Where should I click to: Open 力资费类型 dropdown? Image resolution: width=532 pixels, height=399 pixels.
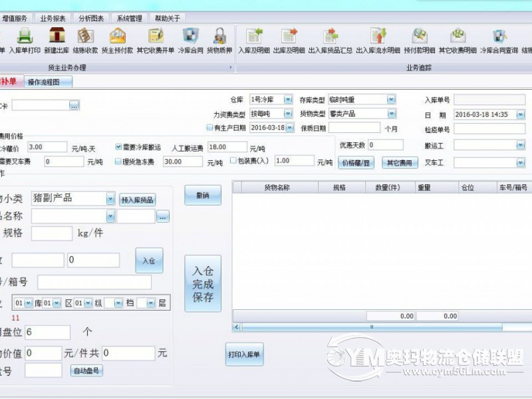pyautogui.click(x=288, y=113)
